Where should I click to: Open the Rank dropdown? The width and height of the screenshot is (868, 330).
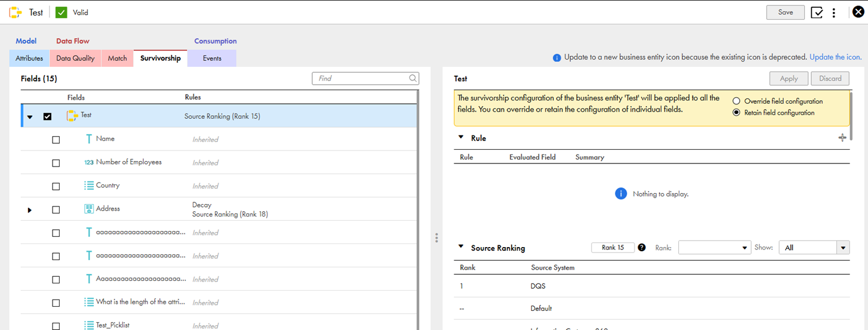(x=715, y=248)
